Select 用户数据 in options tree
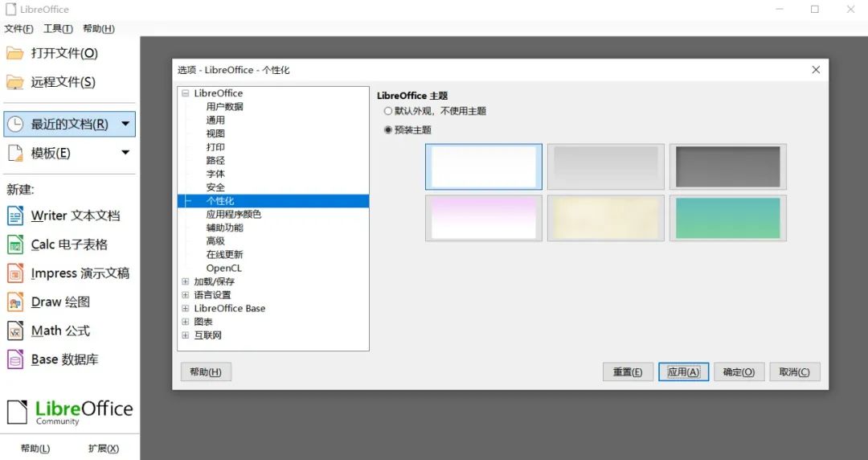The image size is (868, 460). point(225,106)
